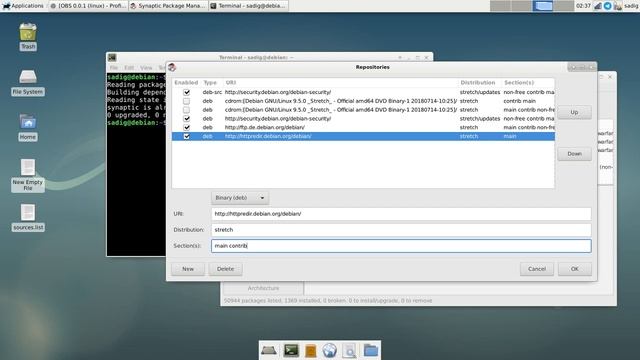Click the New repository button
This screenshot has height=360, width=640.
(x=188, y=269)
